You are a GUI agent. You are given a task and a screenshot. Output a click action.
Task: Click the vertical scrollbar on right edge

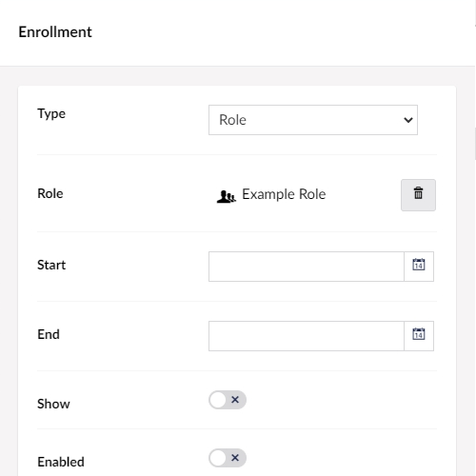tap(475, 144)
